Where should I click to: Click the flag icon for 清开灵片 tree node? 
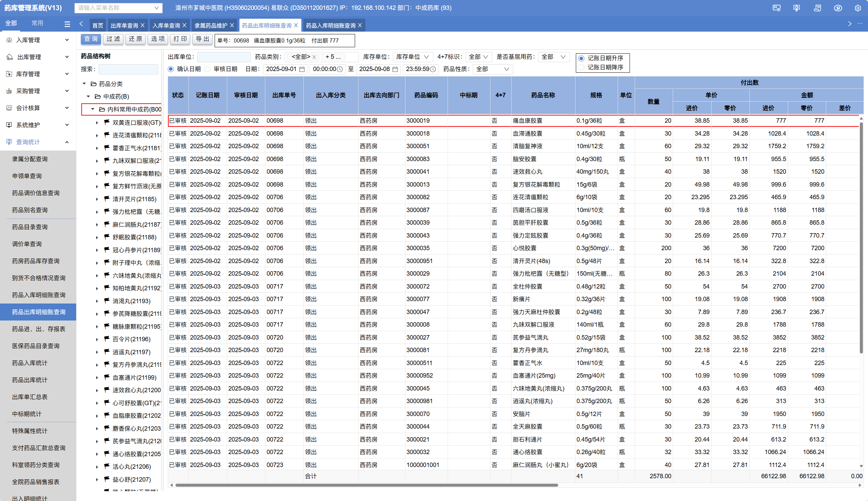(107, 199)
